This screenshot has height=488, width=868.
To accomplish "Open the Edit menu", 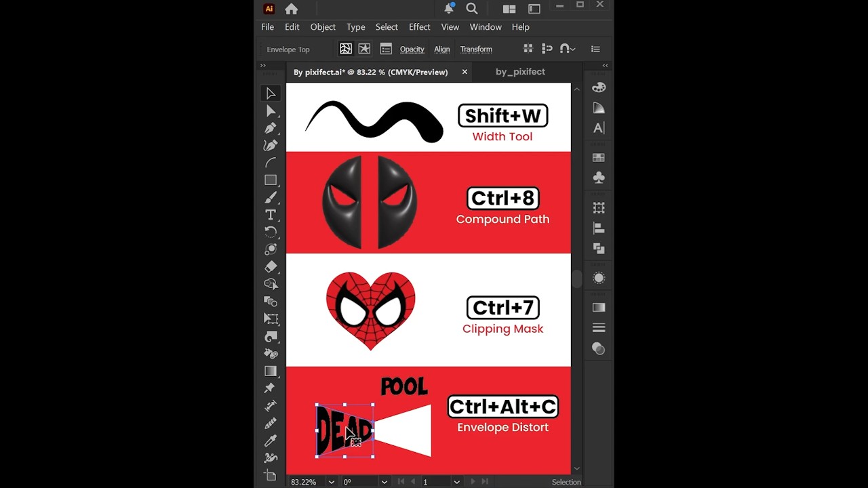I will (x=292, y=27).
